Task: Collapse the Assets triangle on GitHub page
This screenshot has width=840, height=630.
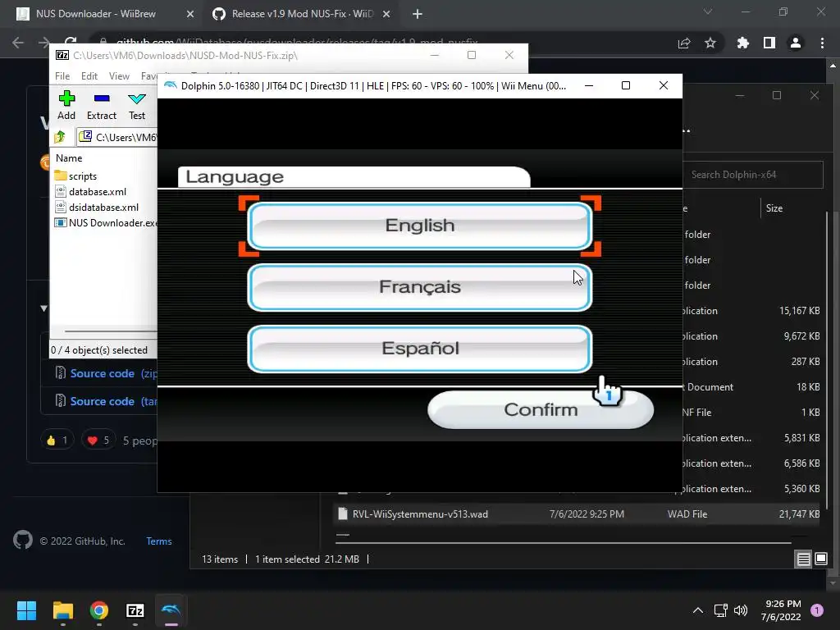Action: [44, 308]
